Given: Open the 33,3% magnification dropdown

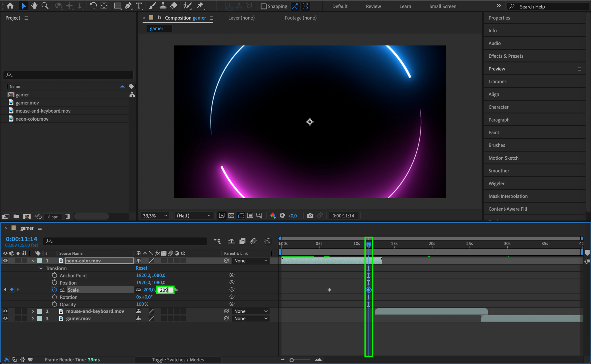Looking at the screenshot, I should 155,216.
